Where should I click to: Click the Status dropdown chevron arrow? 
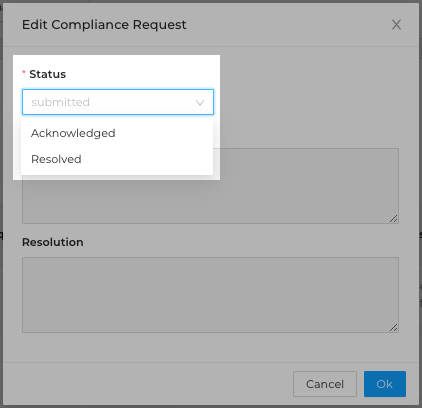click(x=200, y=102)
